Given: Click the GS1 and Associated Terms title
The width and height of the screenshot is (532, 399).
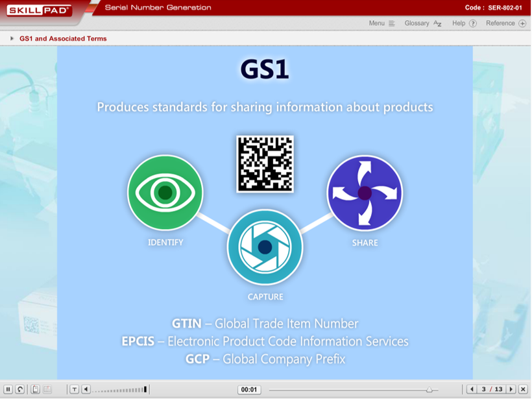Looking at the screenshot, I should pyautogui.click(x=63, y=38).
